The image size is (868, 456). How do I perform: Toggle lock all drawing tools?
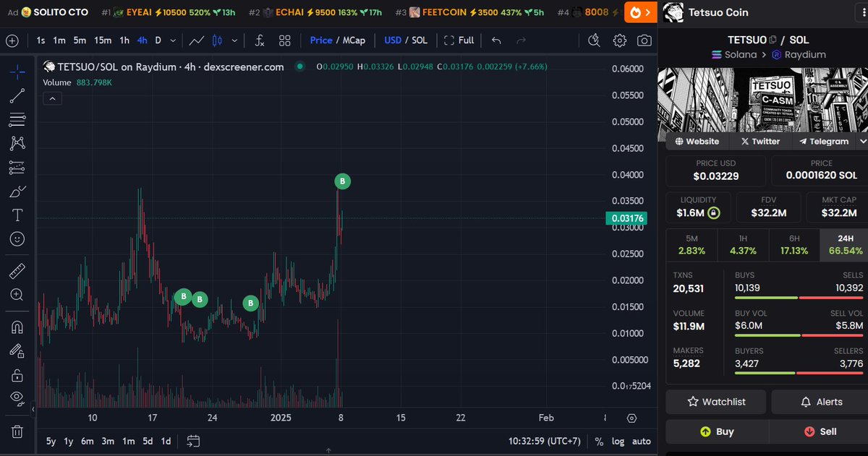[17, 375]
